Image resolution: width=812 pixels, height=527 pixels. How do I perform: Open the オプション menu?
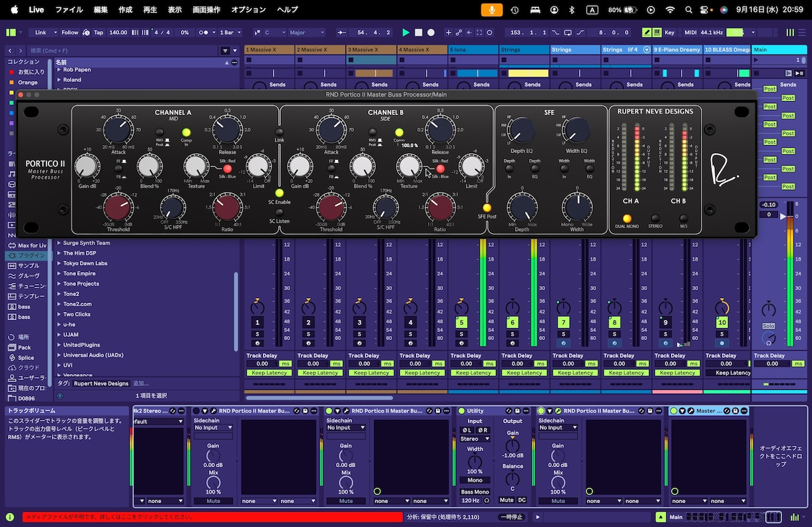(248, 9)
